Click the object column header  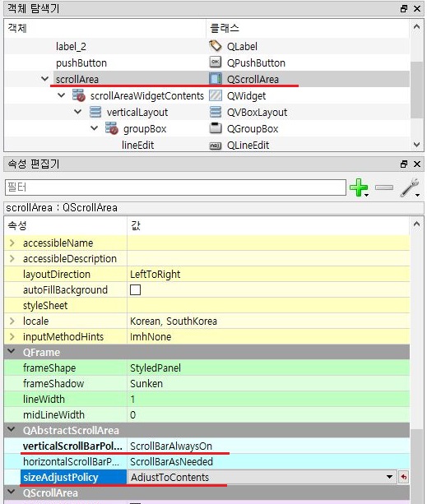point(104,28)
